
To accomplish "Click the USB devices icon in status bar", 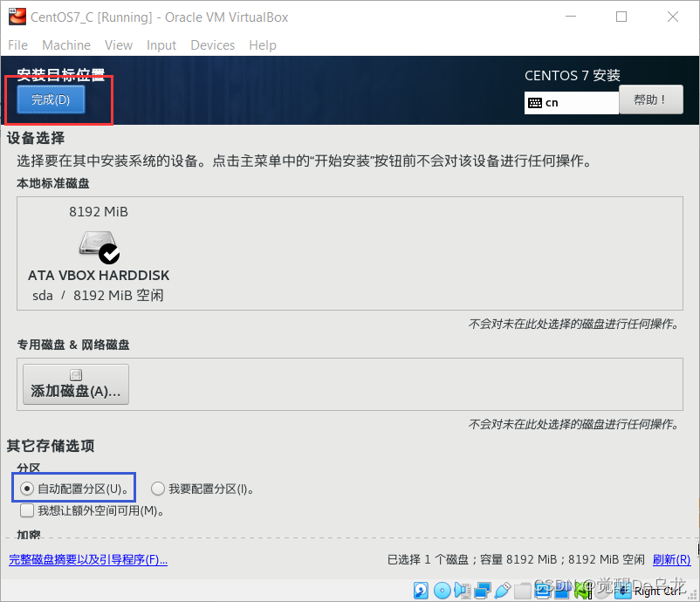I will pyautogui.click(x=502, y=591).
